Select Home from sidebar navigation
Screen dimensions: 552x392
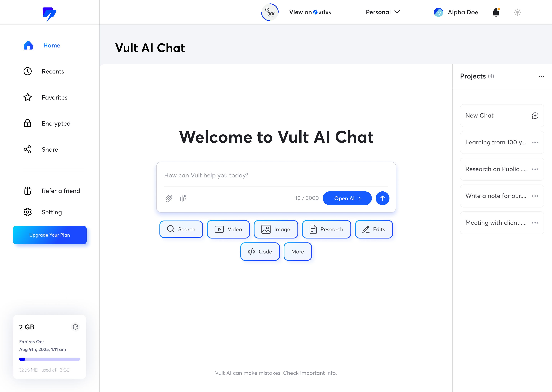(x=51, y=45)
